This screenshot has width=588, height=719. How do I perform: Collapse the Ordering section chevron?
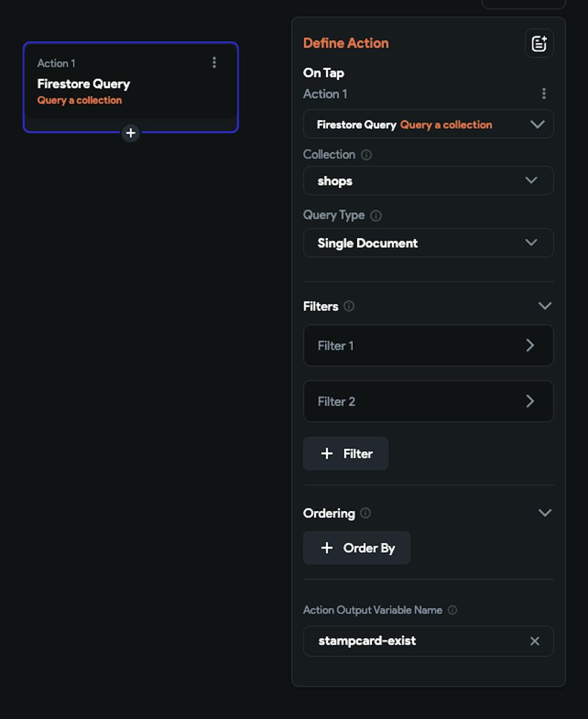tap(544, 513)
